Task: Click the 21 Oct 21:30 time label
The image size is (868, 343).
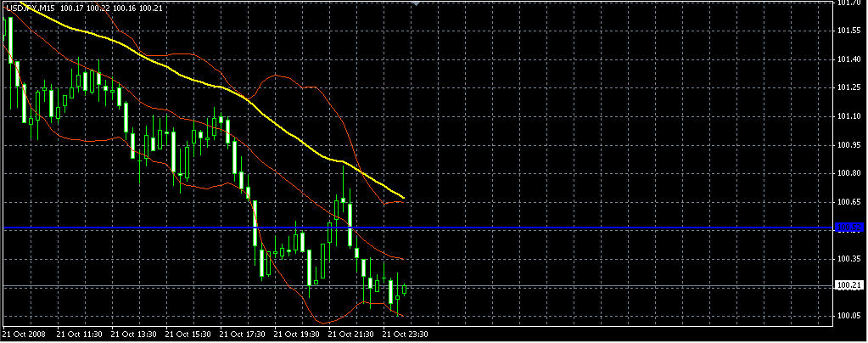Action: [x=351, y=335]
